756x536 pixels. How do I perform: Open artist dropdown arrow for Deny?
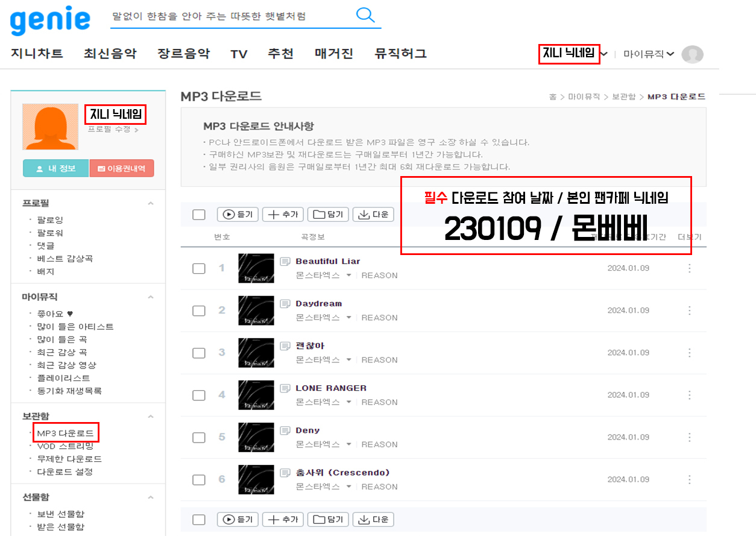[x=348, y=444]
